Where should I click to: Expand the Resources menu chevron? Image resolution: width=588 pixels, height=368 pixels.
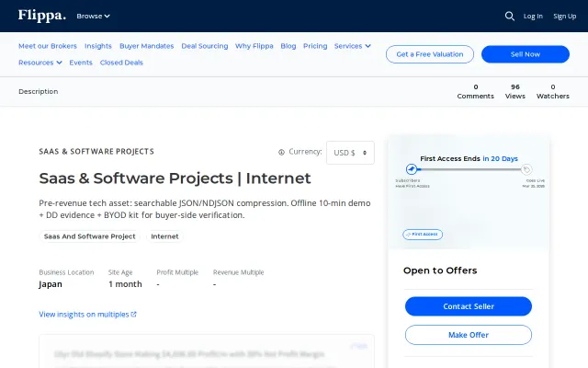tap(59, 63)
